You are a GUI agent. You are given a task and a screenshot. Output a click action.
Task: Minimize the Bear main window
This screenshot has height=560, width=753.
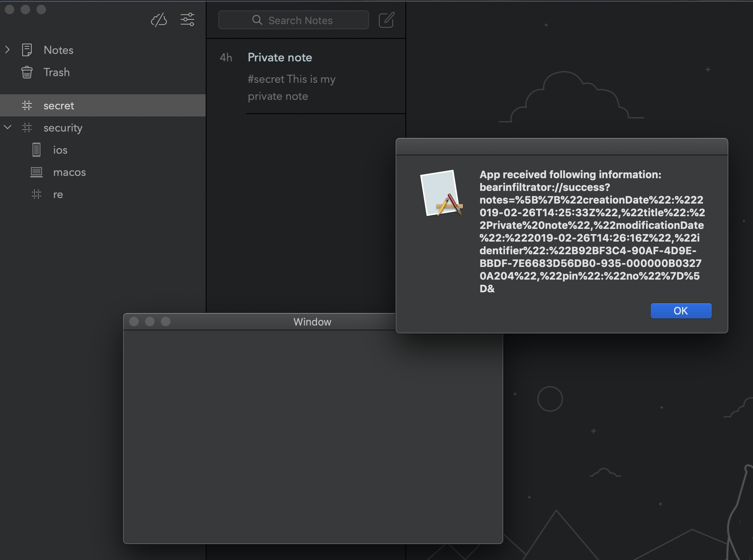coord(25,9)
